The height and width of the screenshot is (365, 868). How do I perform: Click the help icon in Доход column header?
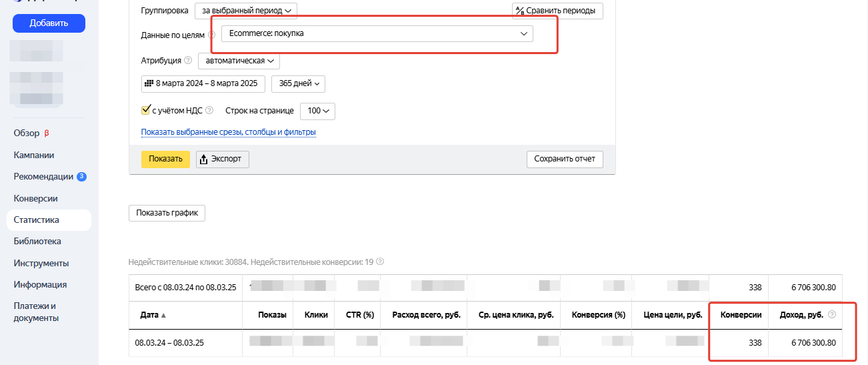[831, 314]
